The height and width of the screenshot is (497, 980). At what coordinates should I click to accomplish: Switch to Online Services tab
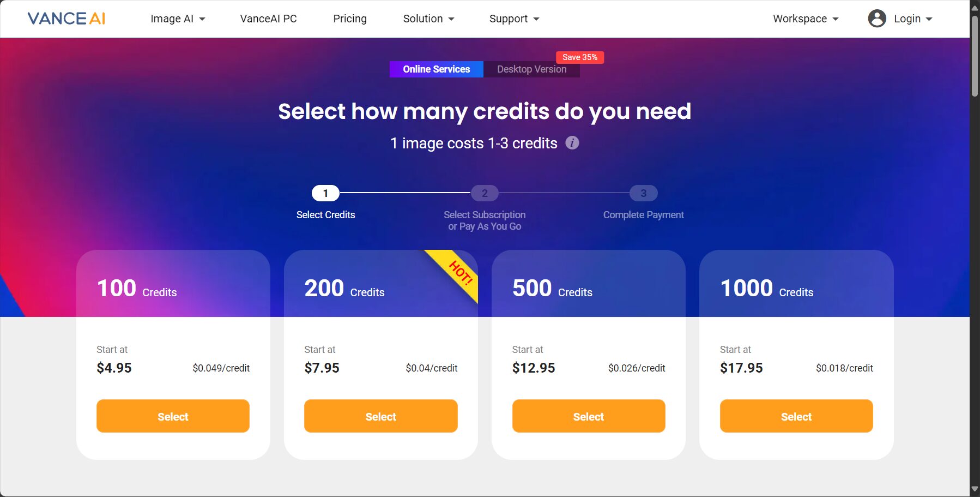[x=436, y=69]
